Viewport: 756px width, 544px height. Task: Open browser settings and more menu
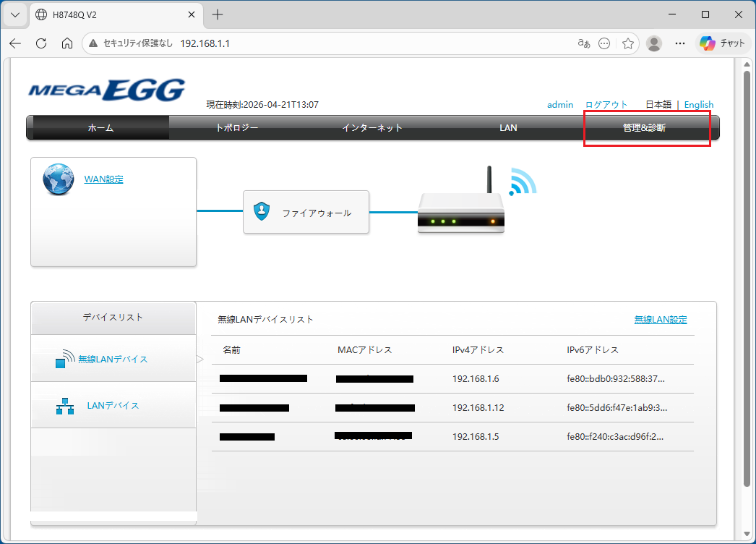pos(680,43)
